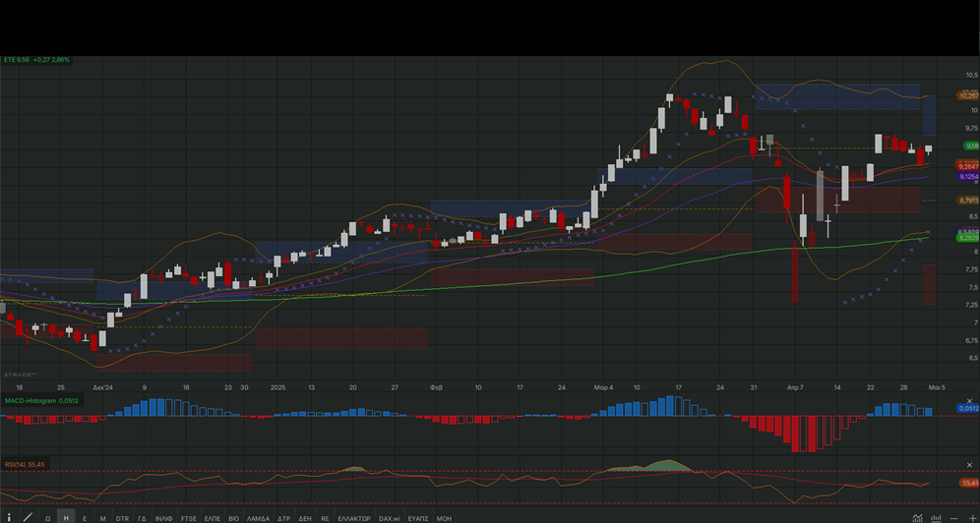The image size is (980, 523).
Task: Zoom in chart with plus icon
Action: (x=971, y=518)
